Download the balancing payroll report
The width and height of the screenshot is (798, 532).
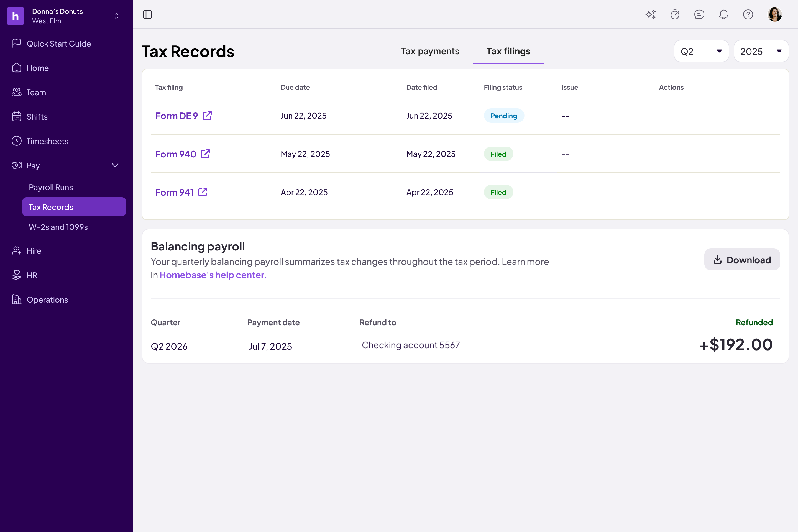pyautogui.click(x=742, y=260)
